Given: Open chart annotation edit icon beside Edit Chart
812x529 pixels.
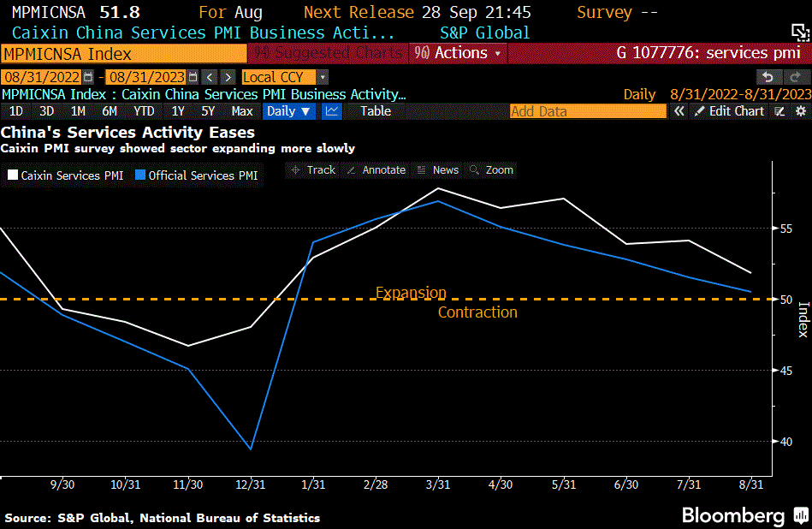Looking at the screenshot, I should [779, 111].
